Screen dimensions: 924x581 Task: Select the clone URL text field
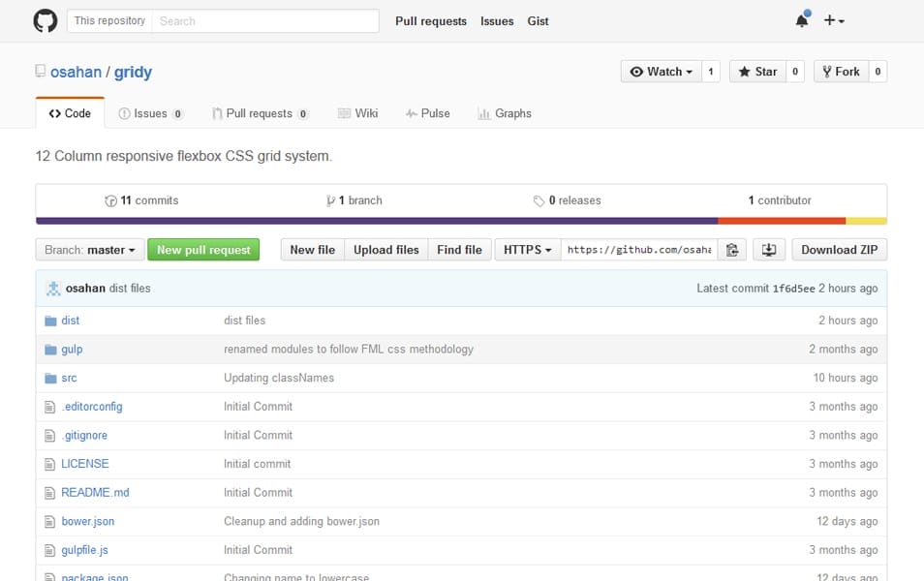pyautogui.click(x=639, y=250)
